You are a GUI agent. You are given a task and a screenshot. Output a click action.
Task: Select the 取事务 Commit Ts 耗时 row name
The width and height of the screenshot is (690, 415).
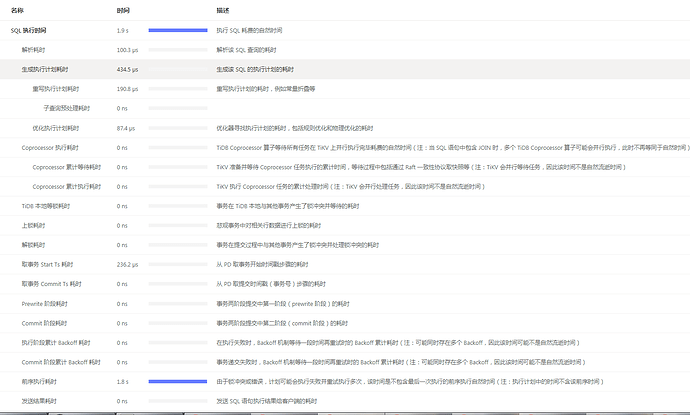[x=51, y=284]
